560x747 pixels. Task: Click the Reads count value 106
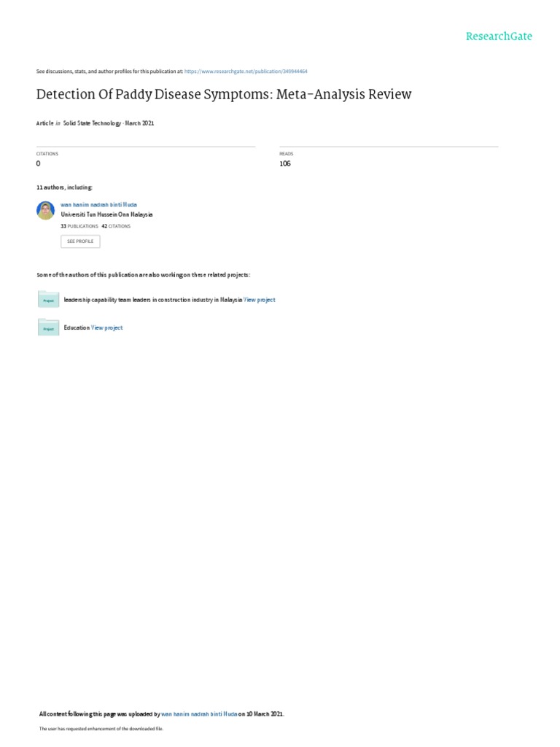pos(285,163)
